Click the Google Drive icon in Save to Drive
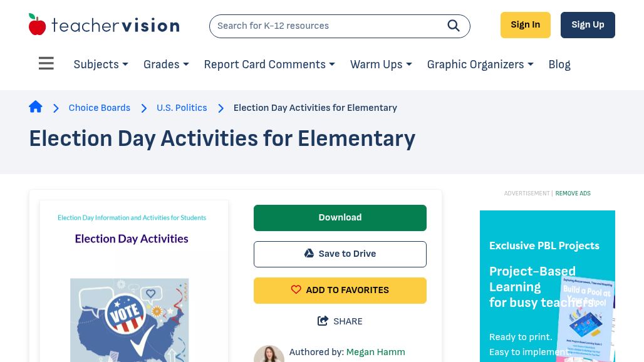This screenshot has width=644, height=362. point(309,254)
